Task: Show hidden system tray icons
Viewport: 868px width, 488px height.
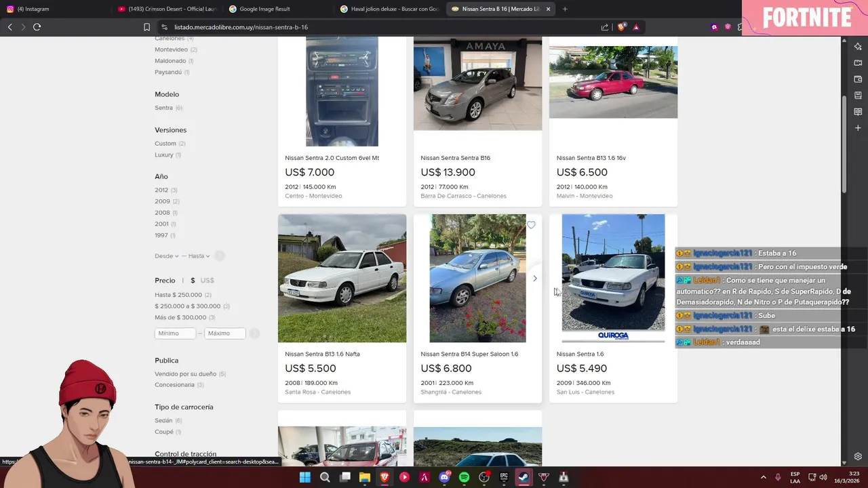Action: pyautogui.click(x=763, y=477)
